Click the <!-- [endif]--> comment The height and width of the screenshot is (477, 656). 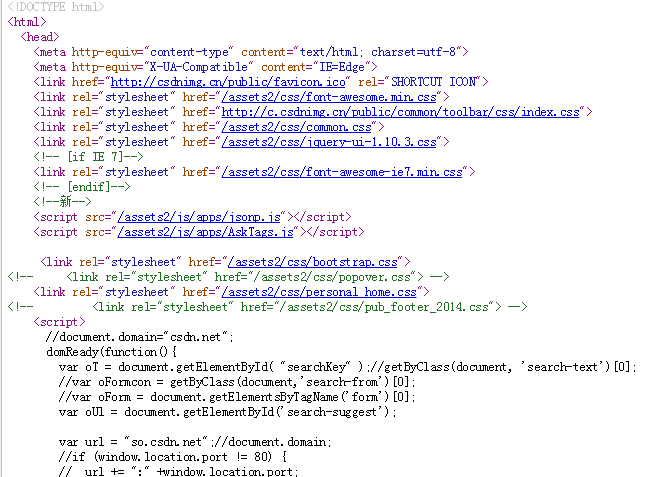pos(82,187)
